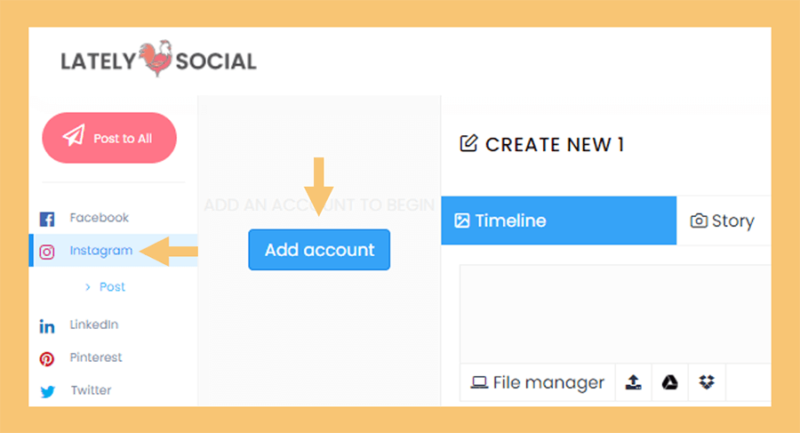Open the File manager
800x433 pixels.
pos(537,383)
